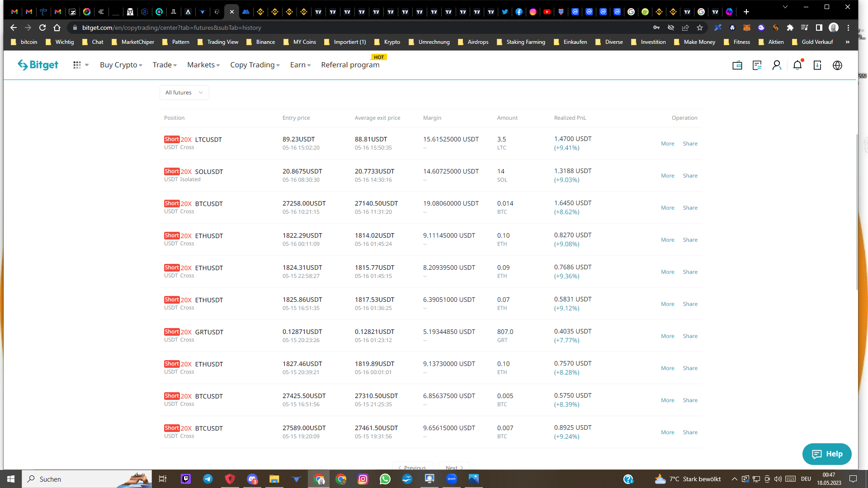Expand Buy Crypto menu

pyautogui.click(x=121, y=65)
